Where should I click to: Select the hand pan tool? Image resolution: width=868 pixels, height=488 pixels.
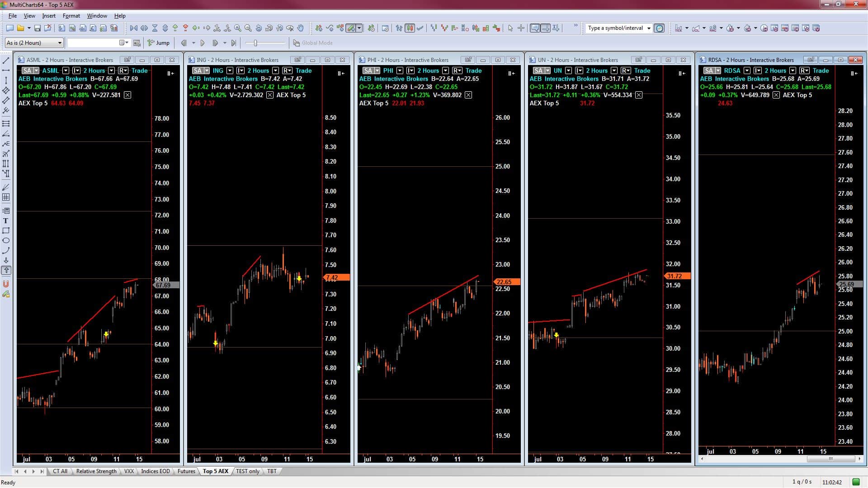[x=301, y=28]
